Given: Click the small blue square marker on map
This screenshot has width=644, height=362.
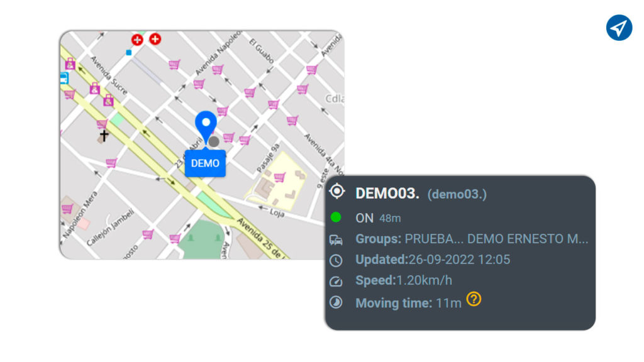Looking at the screenshot, I should (x=128, y=53).
